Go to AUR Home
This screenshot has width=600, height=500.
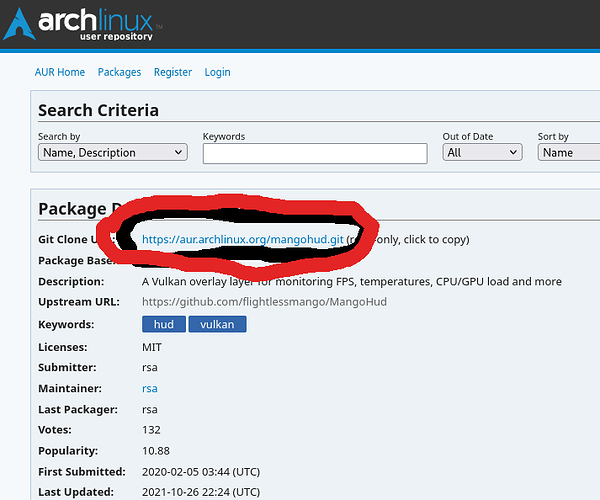(60, 72)
